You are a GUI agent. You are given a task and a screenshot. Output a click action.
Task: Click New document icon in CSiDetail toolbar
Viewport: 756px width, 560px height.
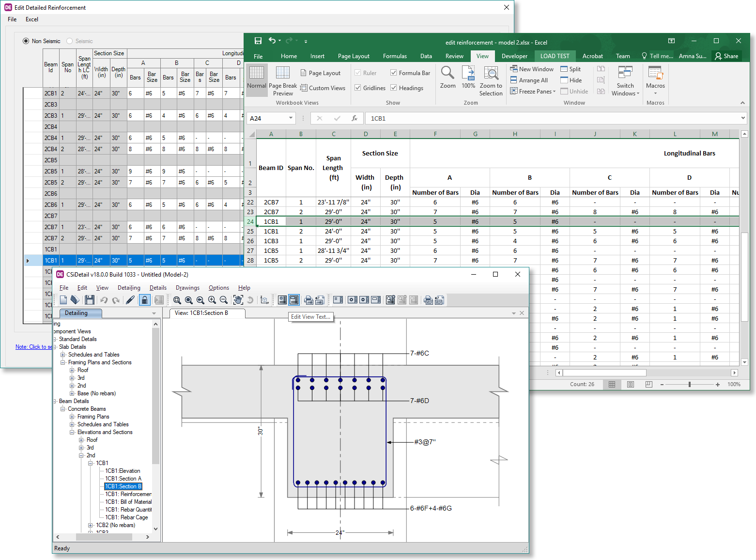[x=63, y=300]
